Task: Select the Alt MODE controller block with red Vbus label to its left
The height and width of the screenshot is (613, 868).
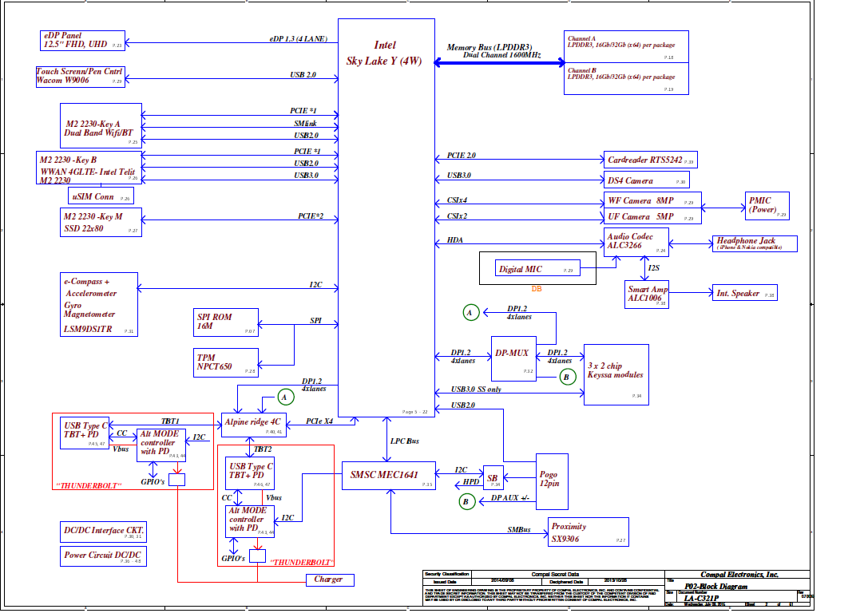Action: (161, 445)
